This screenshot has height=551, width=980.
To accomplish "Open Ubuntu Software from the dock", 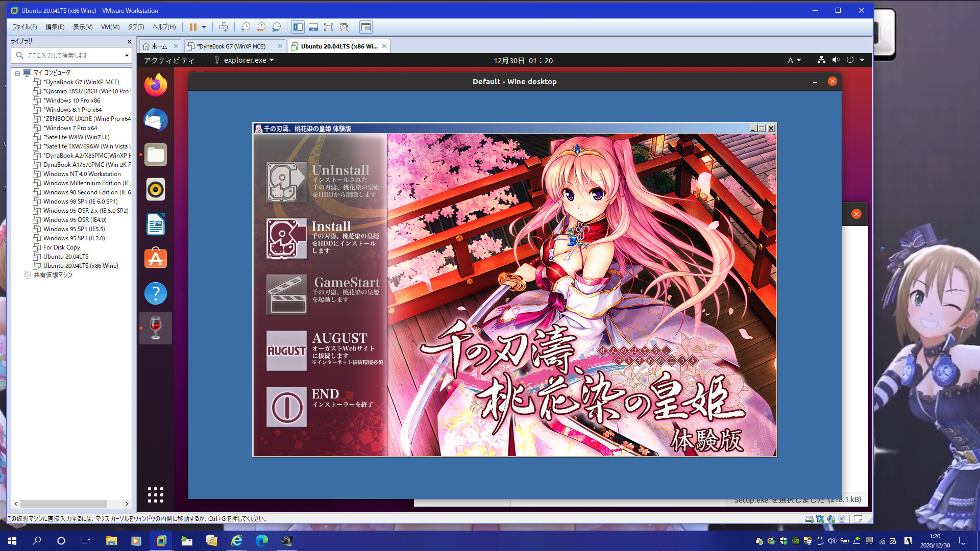I will [156, 259].
